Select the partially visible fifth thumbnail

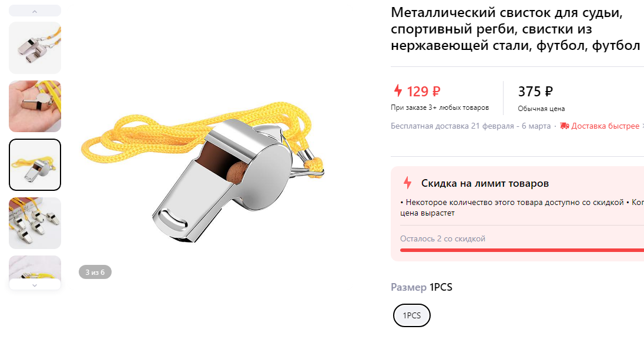point(35,267)
